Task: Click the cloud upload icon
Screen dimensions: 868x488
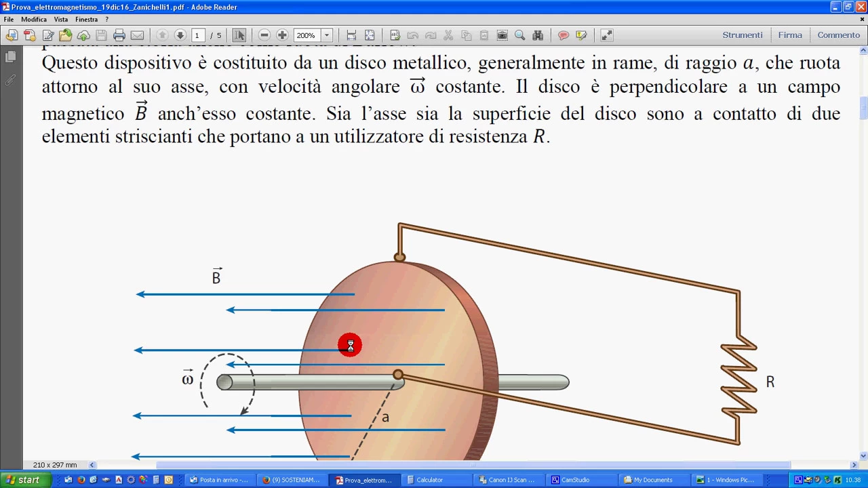Action: point(83,35)
